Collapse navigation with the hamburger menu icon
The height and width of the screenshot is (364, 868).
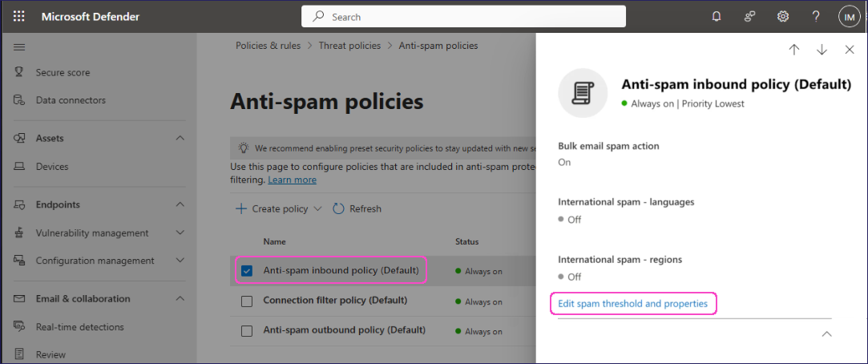[19, 47]
